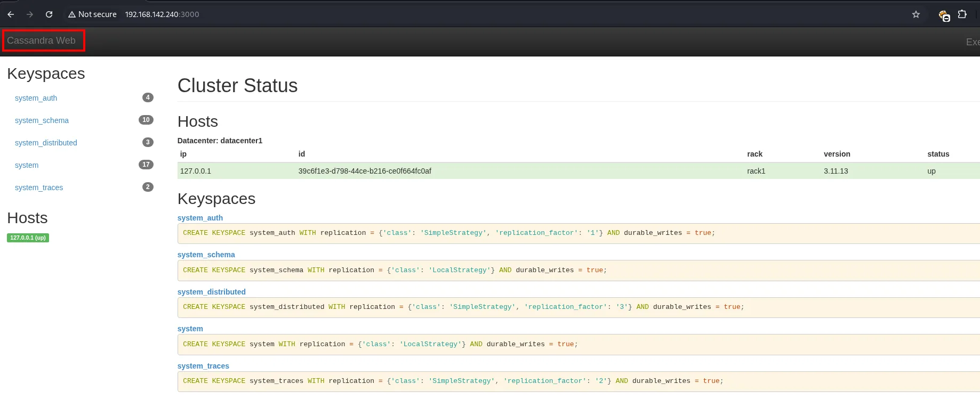
Task: Select the host id 39c6f1e3-d798-44ce-b216-ce0f664fc0af
Action: click(365, 171)
